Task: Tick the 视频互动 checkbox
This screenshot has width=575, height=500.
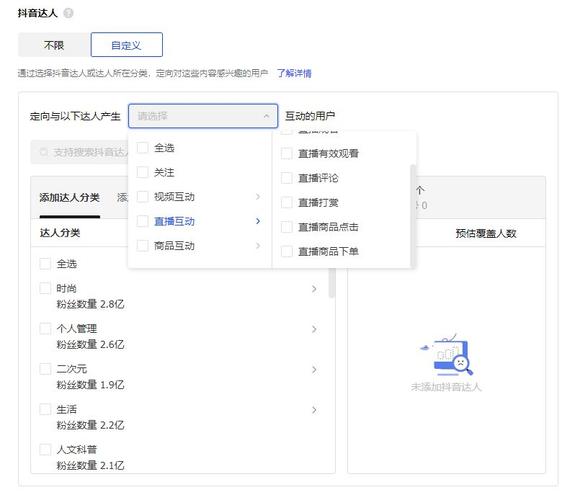Action: coord(142,197)
